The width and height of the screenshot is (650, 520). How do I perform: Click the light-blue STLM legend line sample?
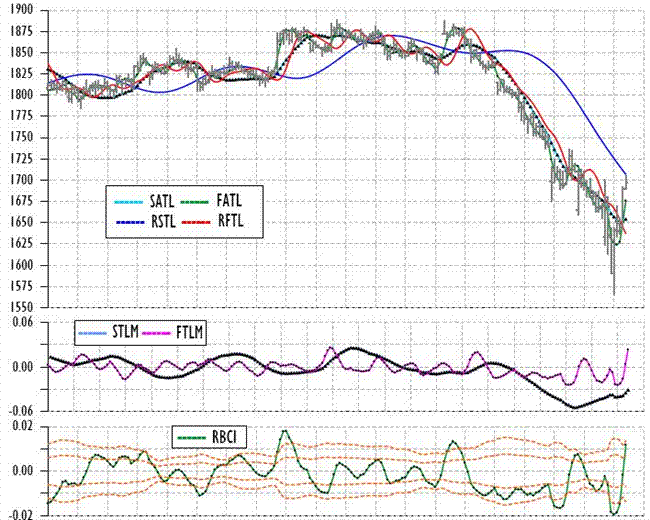coord(93,333)
